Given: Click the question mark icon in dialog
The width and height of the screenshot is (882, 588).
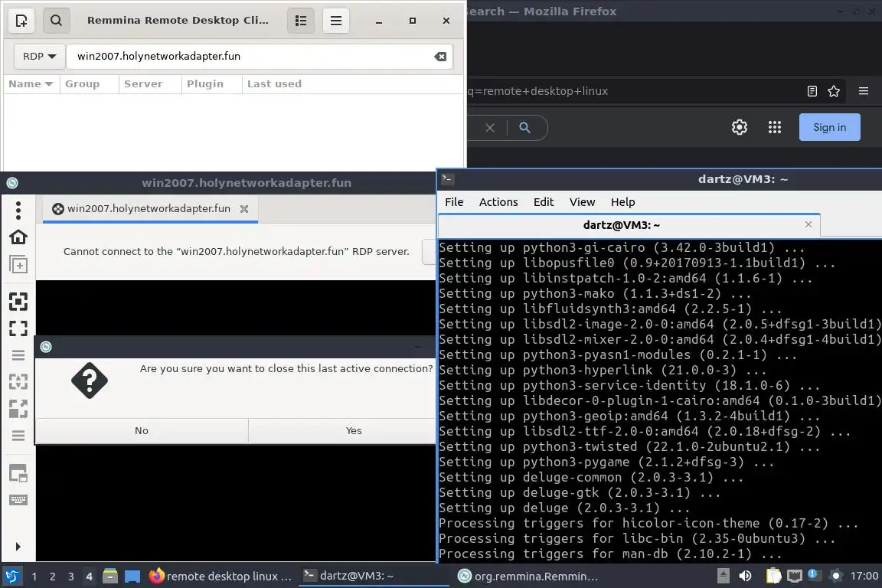Looking at the screenshot, I should click(90, 381).
